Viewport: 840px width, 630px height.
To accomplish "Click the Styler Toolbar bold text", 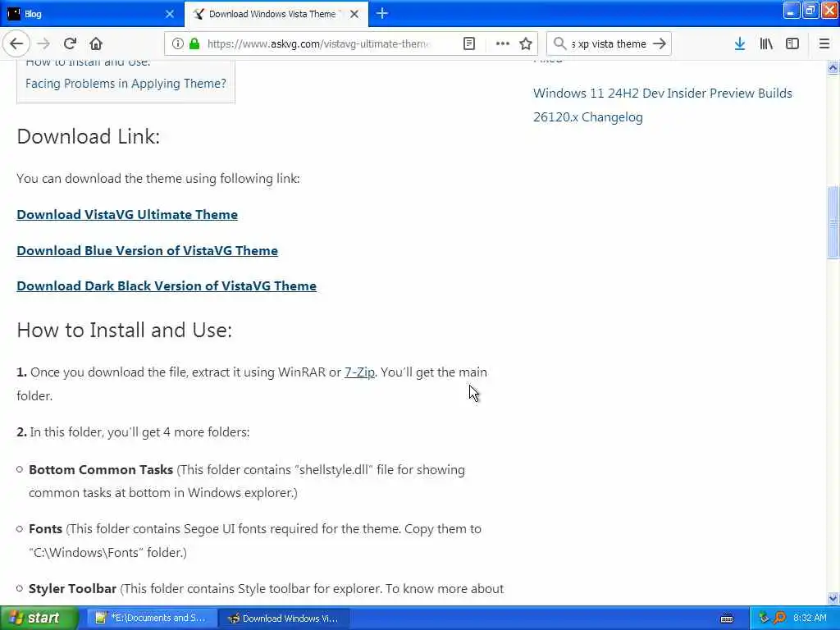I will [72, 589].
